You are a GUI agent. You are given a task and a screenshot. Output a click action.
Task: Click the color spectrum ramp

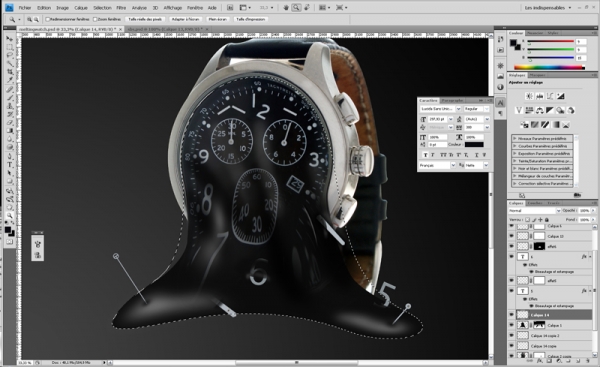(x=548, y=68)
